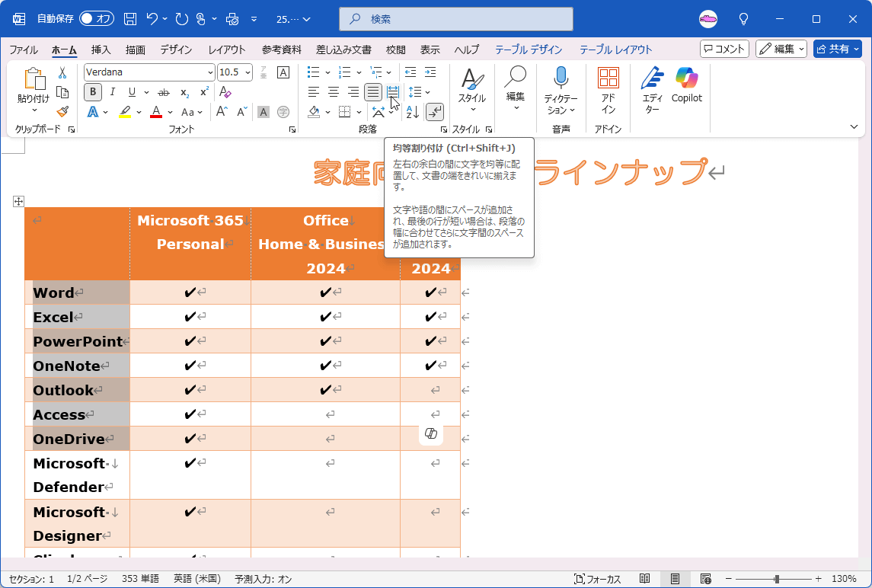Image resolution: width=872 pixels, height=588 pixels.
Task: Click the table move handle
Action: click(x=18, y=201)
